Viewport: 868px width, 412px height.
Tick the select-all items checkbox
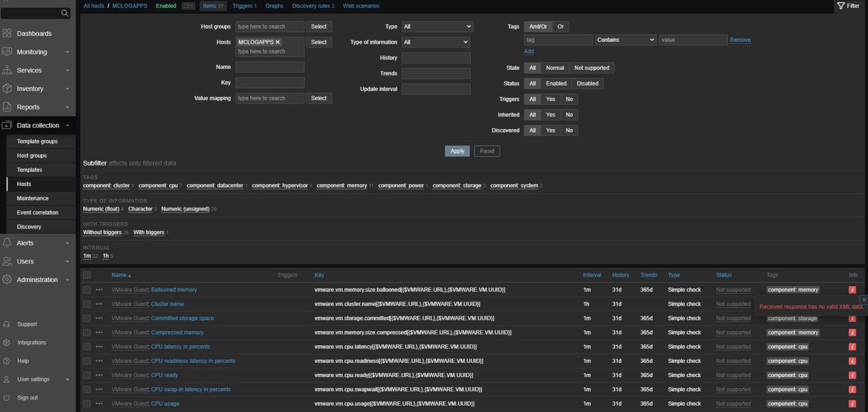(87, 275)
